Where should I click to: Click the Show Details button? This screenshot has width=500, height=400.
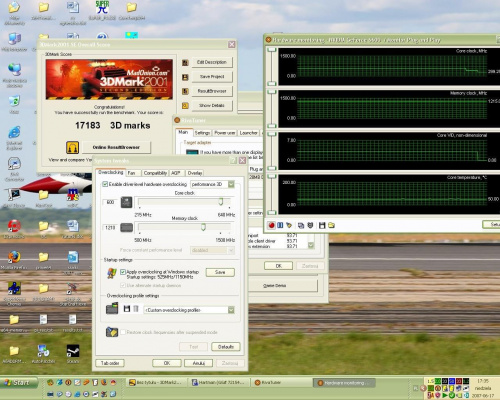(212, 105)
